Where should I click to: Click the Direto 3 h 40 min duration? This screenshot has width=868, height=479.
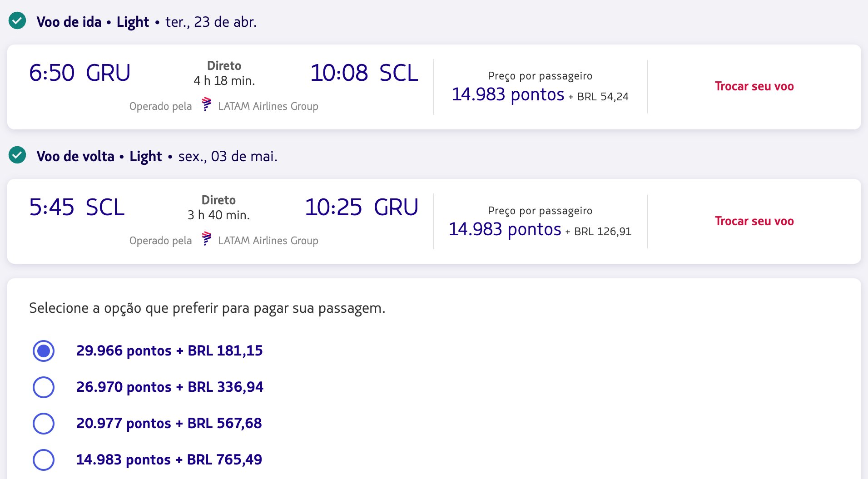(218, 208)
